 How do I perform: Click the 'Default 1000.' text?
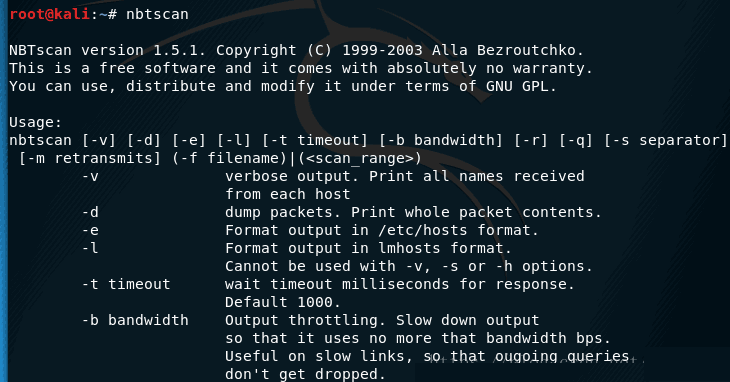283,302
